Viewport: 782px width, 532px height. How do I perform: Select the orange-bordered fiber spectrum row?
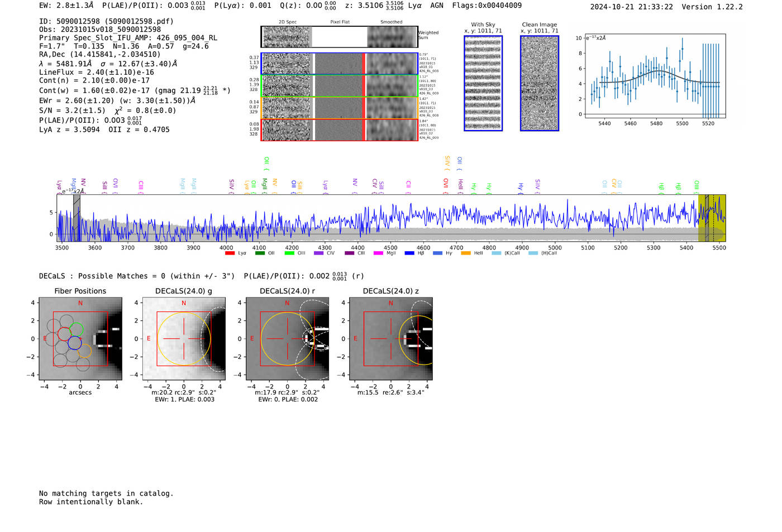click(x=340, y=108)
